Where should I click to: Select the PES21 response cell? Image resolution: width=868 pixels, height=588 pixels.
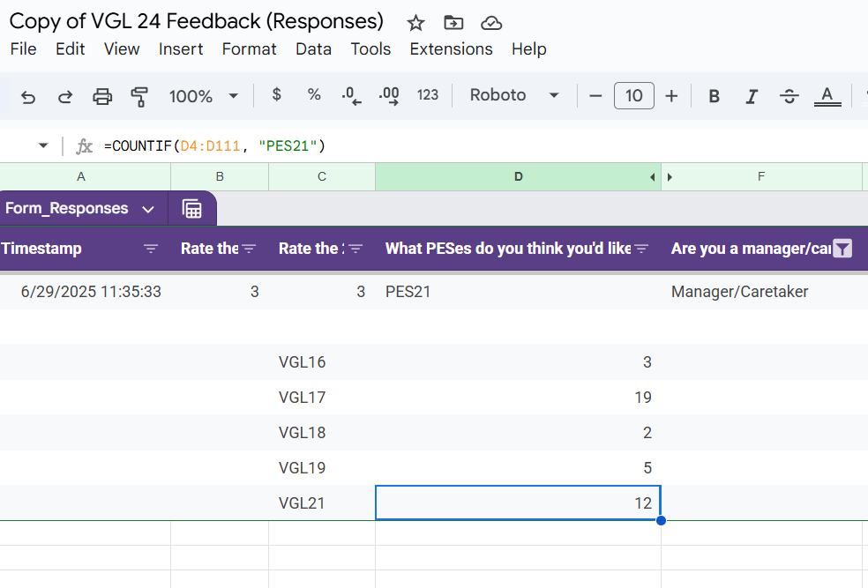point(518,292)
